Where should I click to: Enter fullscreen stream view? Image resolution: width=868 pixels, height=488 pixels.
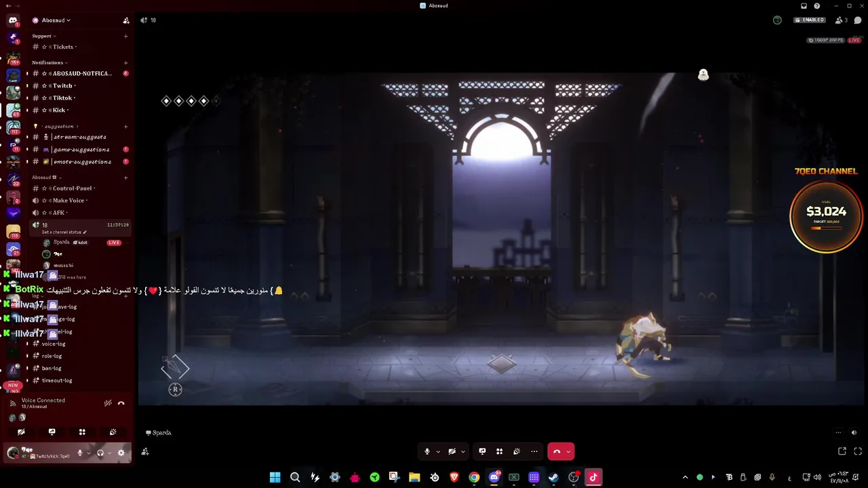[x=858, y=451]
